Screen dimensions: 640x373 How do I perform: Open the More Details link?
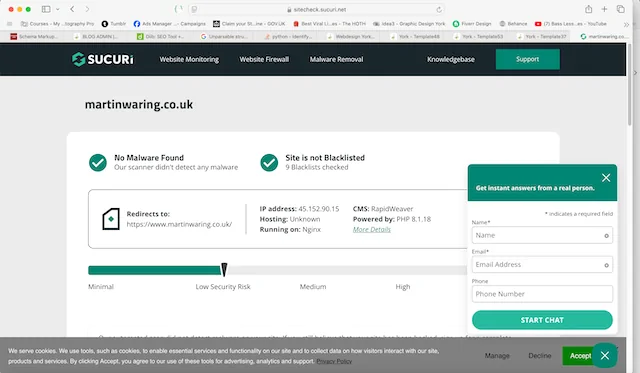pos(371,229)
